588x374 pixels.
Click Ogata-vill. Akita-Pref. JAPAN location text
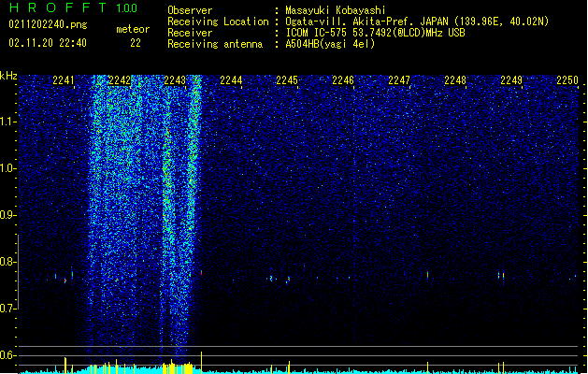417,22
